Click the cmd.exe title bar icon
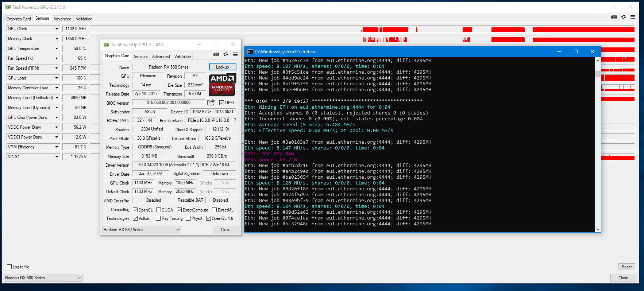The width and height of the screenshot is (644, 291). click(250, 52)
